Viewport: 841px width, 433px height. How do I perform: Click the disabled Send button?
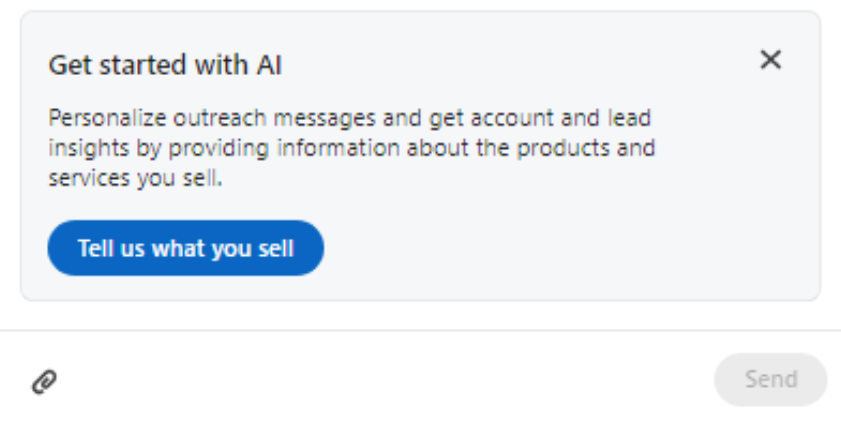771,379
